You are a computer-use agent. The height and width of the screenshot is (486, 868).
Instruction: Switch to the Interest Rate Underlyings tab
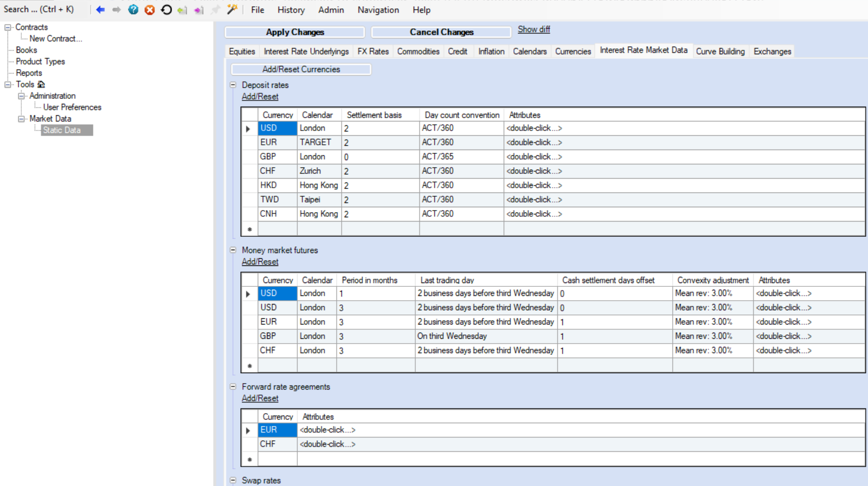click(x=306, y=51)
